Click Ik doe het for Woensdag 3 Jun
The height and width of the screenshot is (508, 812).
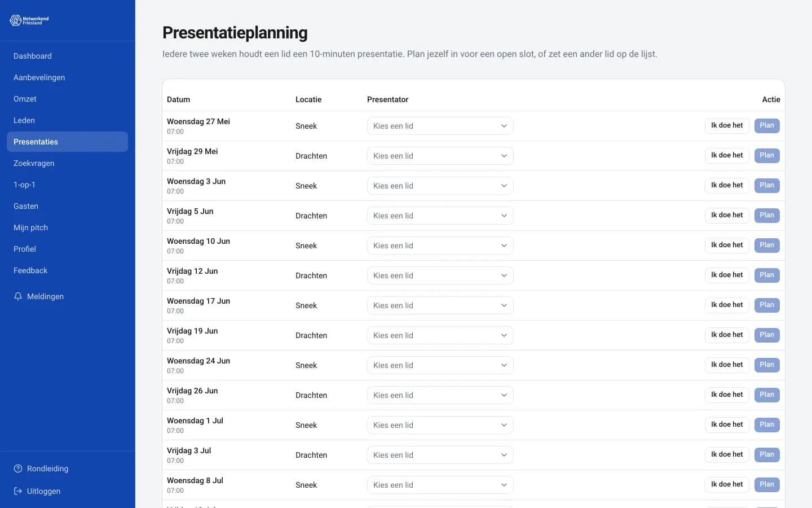click(727, 185)
